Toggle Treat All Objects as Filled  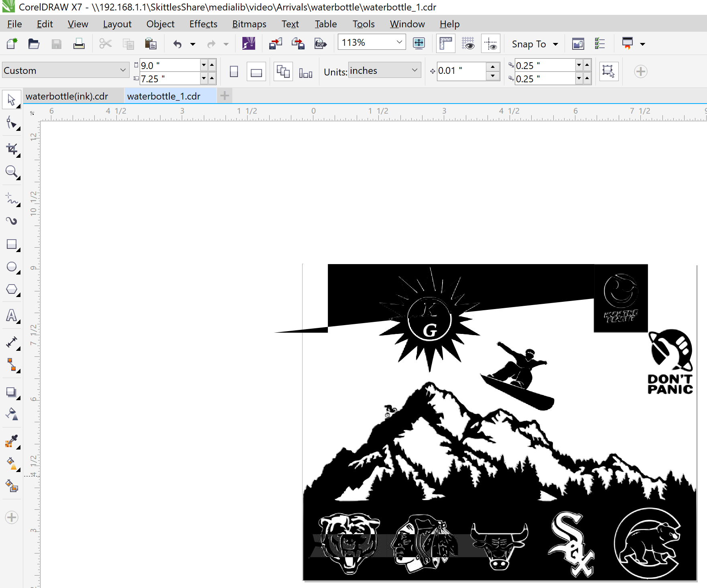click(x=608, y=72)
